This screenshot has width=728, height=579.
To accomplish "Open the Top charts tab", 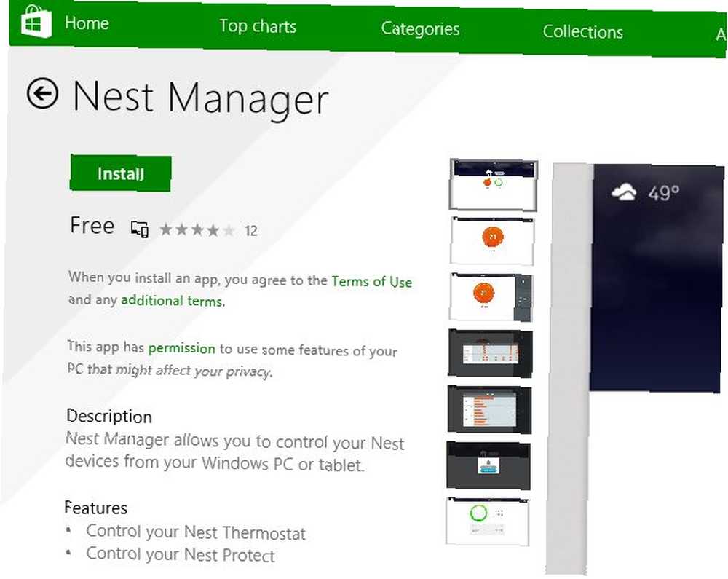I will [x=258, y=26].
